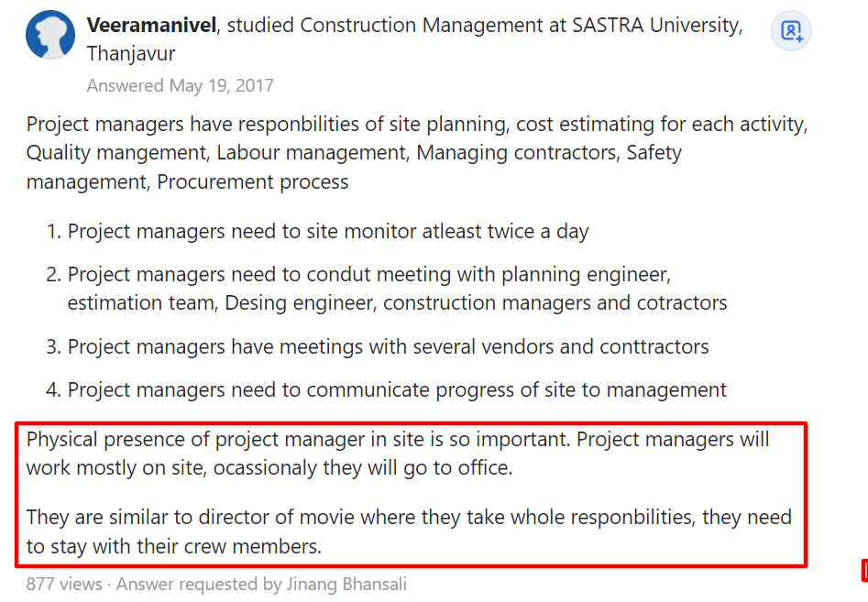Click the small red marker at right edge
868x602 pixels.
tap(864, 571)
